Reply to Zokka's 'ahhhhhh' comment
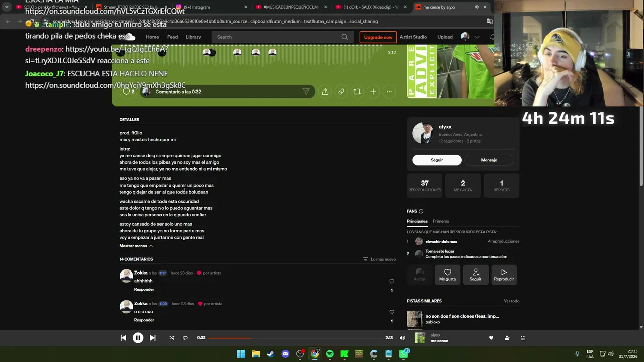Image resolution: width=644 pixels, height=362 pixels. [144, 289]
